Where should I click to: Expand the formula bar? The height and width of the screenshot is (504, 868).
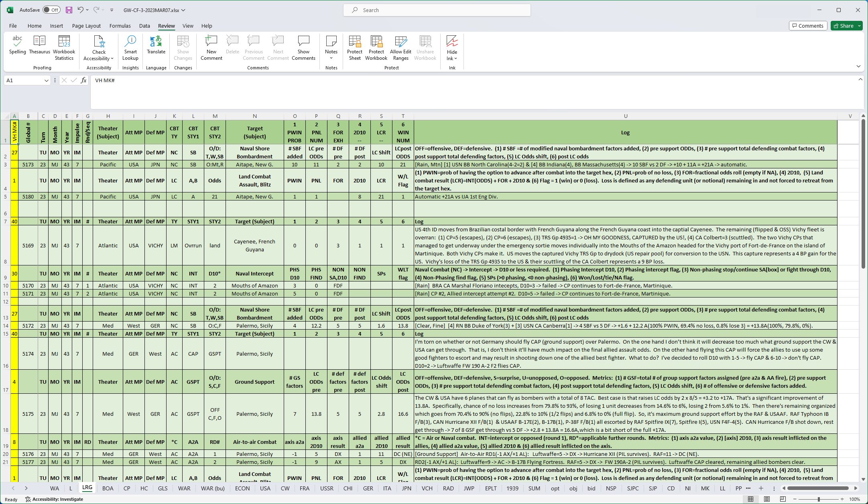pyautogui.click(x=860, y=79)
